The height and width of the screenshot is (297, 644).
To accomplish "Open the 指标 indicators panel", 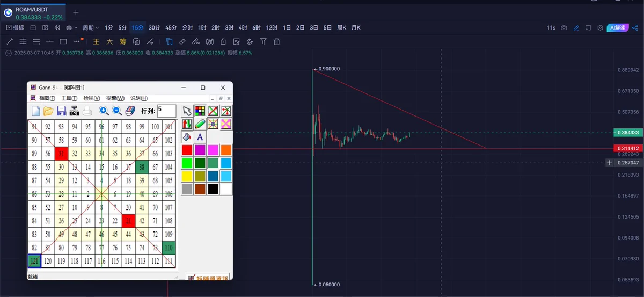I will pyautogui.click(x=15, y=27).
